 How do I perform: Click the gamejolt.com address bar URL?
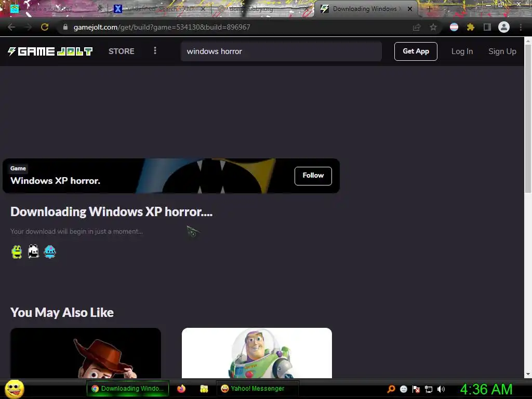coord(162,27)
